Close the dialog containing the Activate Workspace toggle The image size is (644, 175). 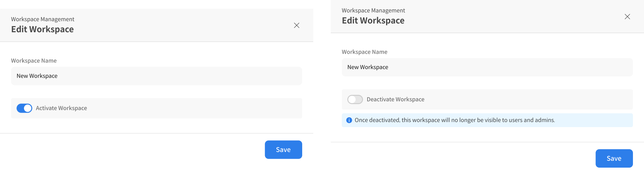tap(296, 25)
